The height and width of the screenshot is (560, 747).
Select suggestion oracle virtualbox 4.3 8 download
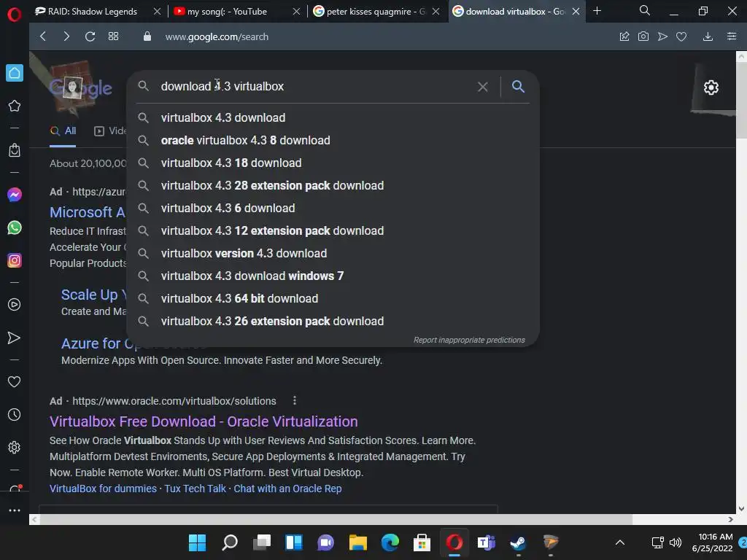coord(333,140)
